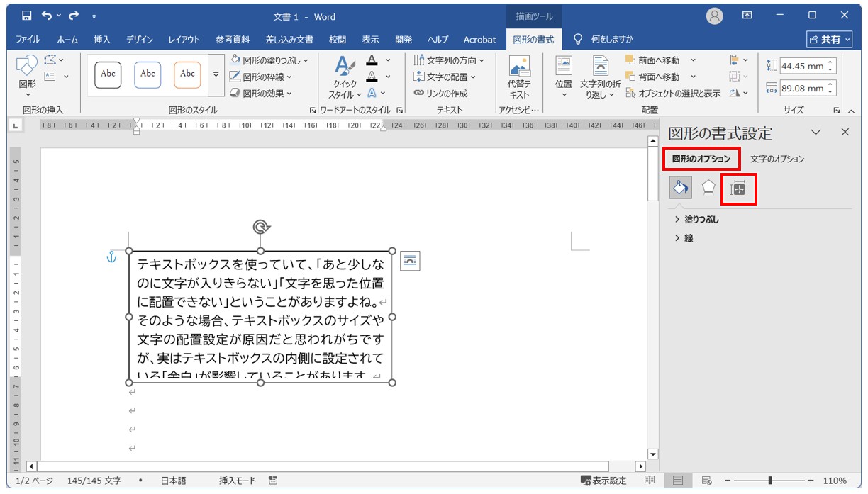The image size is (868, 494).
Task: Select 図形のオプション tab in format pane
Action: point(701,159)
